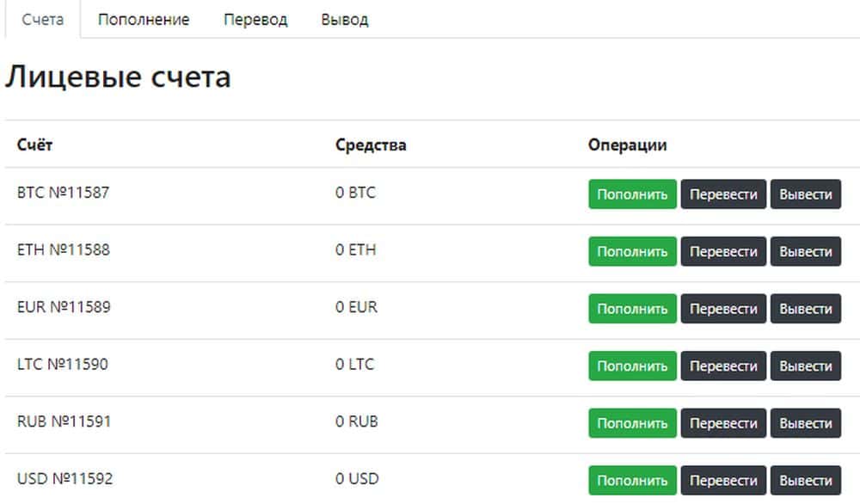
Task: Open the Пополнение tab
Action: tap(143, 19)
